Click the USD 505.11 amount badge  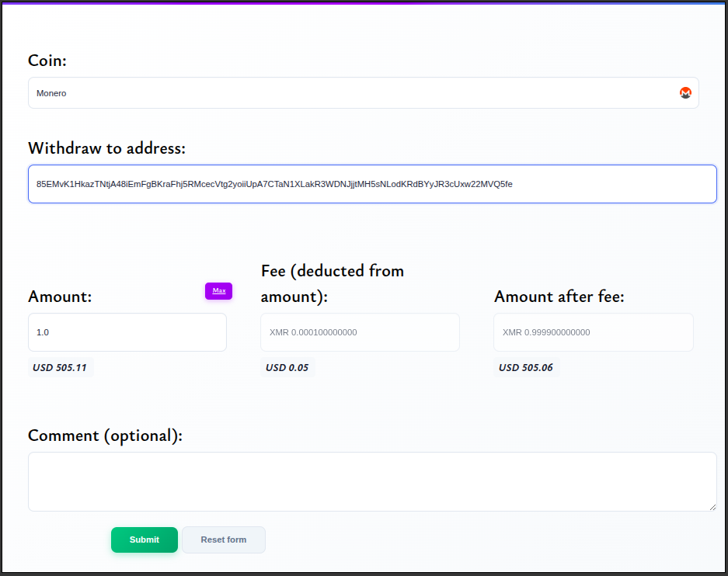tap(60, 367)
